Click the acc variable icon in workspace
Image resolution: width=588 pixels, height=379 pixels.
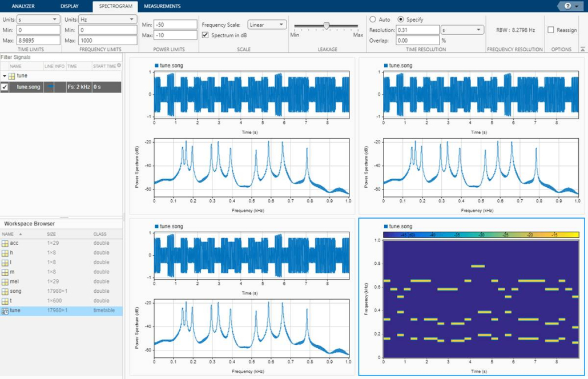(x=5, y=243)
